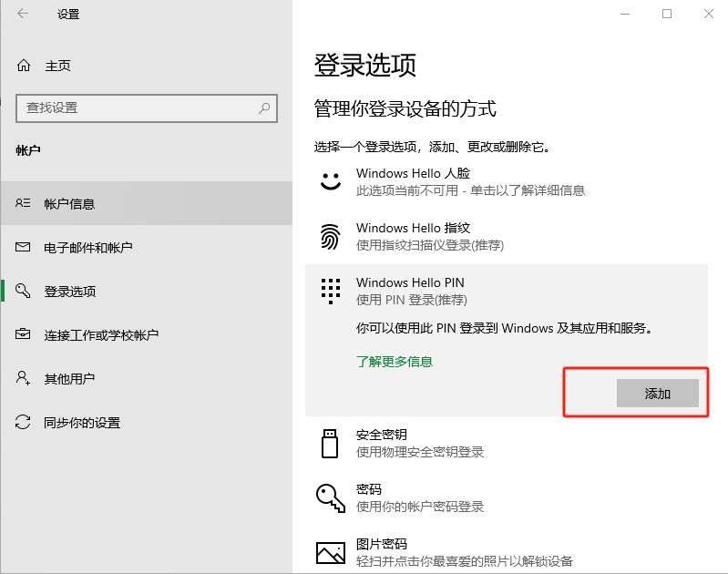Go to 电子邮件和帐户 section
Image resolution: width=728 pixels, height=574 pixels.
point(147,247)
